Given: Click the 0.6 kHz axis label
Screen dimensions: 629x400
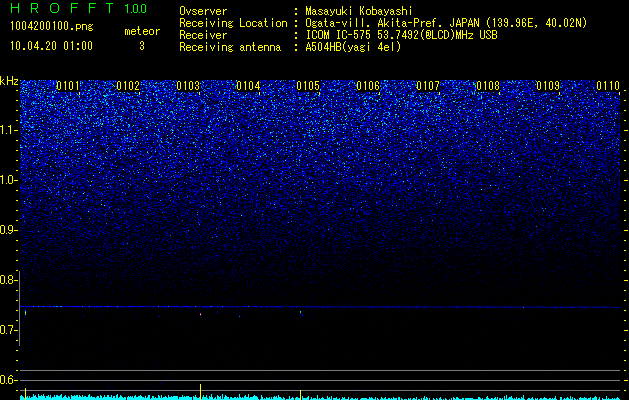Looking at the screenshot, I should (x=8, y=380).
